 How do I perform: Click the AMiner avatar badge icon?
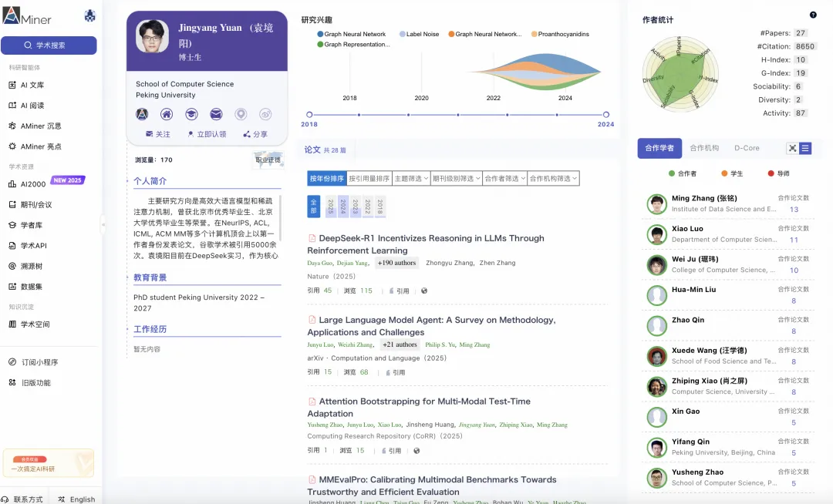(x=143, y=114)
